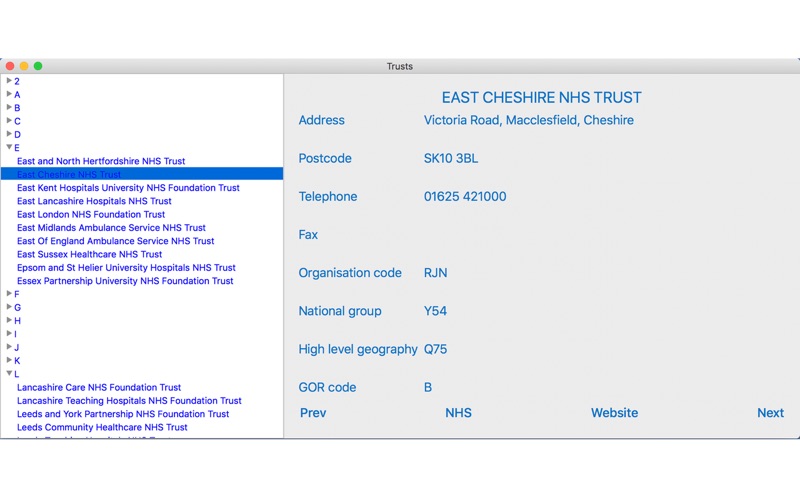This screenshot has width=800, height=500.
Task: Select Leeds Community Healthcare NHS Trust
Action: [x=102, y=427]
